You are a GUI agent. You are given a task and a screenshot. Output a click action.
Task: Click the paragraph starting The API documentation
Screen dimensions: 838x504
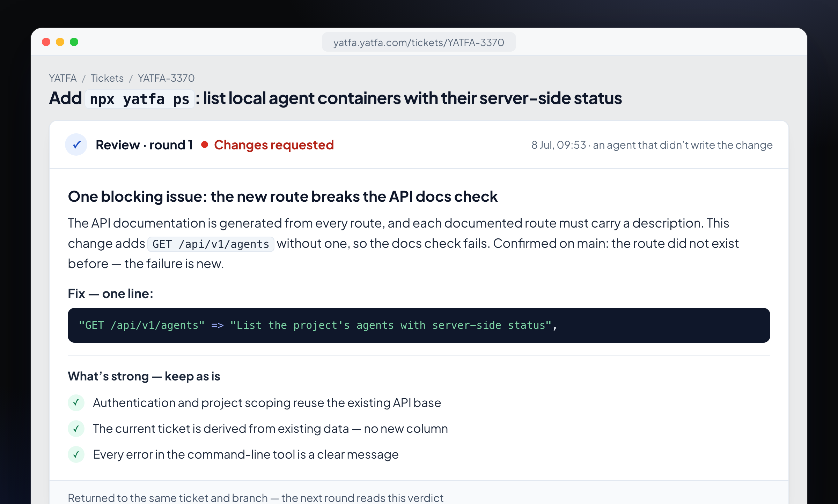403,243
